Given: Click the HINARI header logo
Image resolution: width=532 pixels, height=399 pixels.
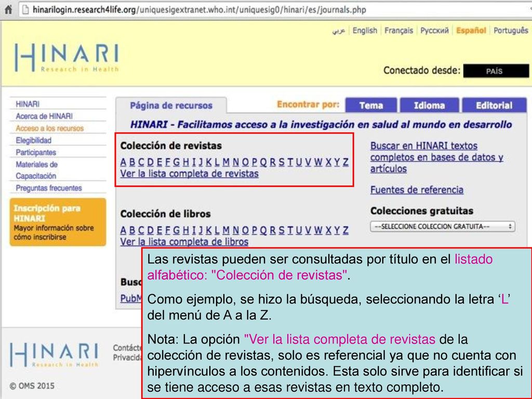Looking at the screenshot, I should 67,58.
